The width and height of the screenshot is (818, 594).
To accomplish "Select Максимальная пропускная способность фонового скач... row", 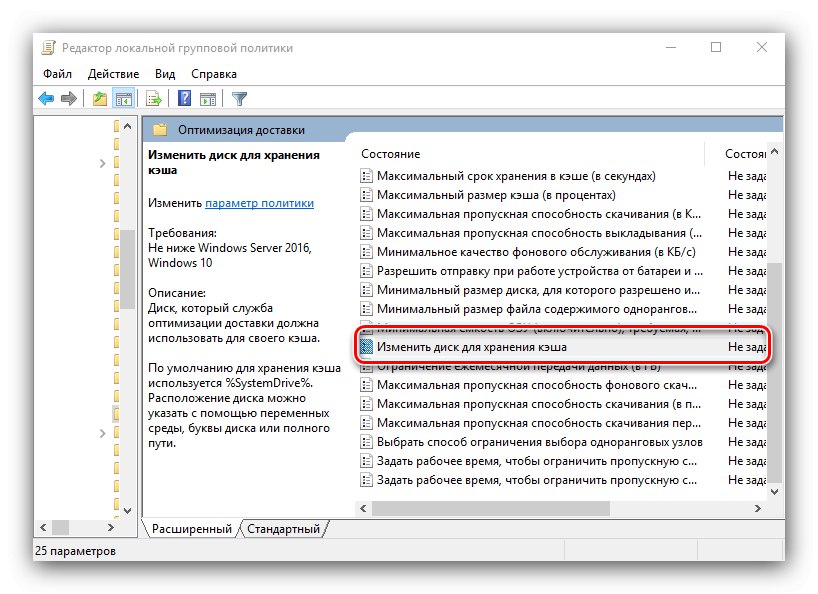I will click(562, 385).
